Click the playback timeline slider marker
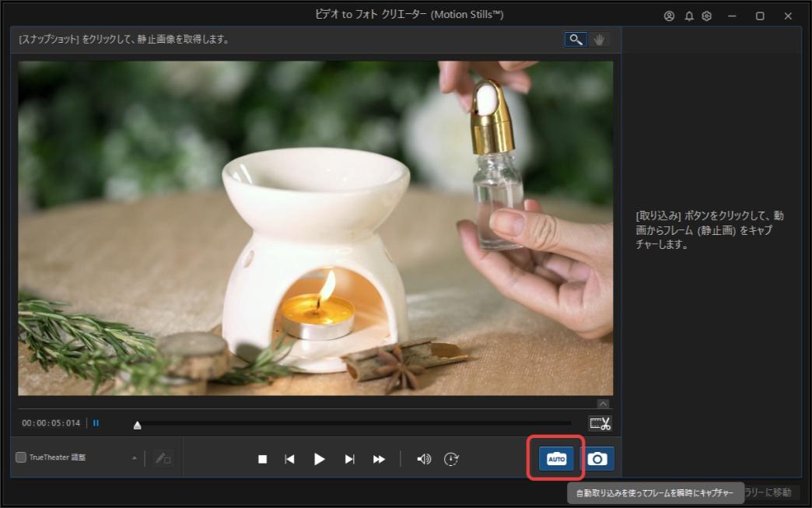Image resolution: width=812 pixels, height=508 pixels. [x=137, y=424]
